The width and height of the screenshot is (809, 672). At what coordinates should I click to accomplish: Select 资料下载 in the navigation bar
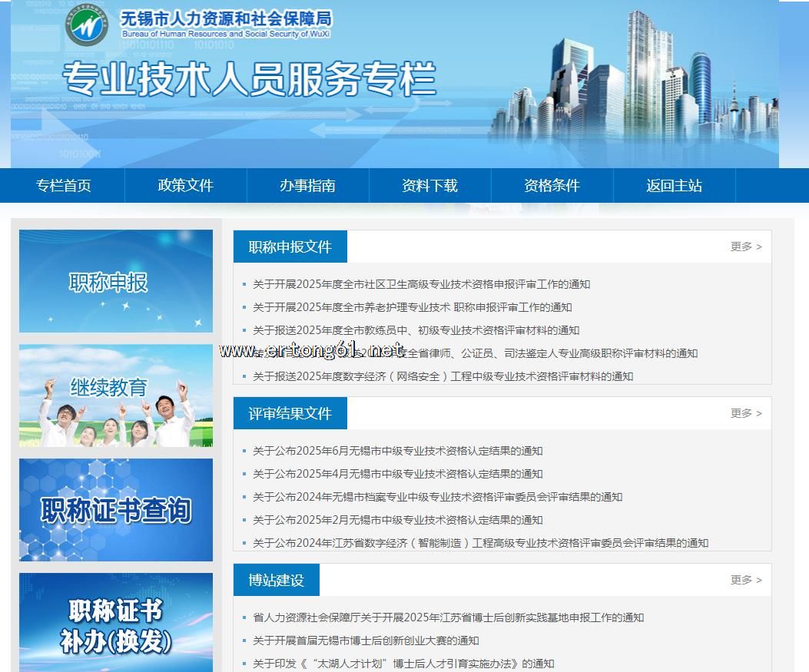click(429, 186)
